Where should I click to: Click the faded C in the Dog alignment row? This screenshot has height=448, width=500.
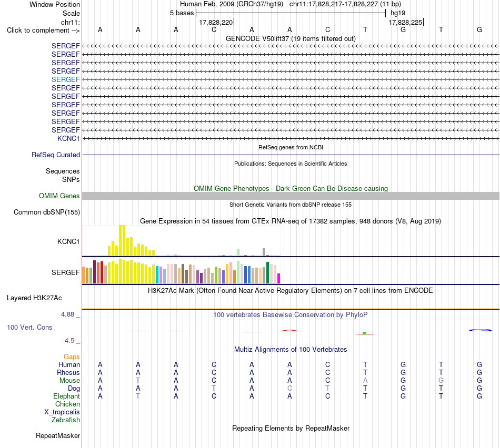point(289,389)
